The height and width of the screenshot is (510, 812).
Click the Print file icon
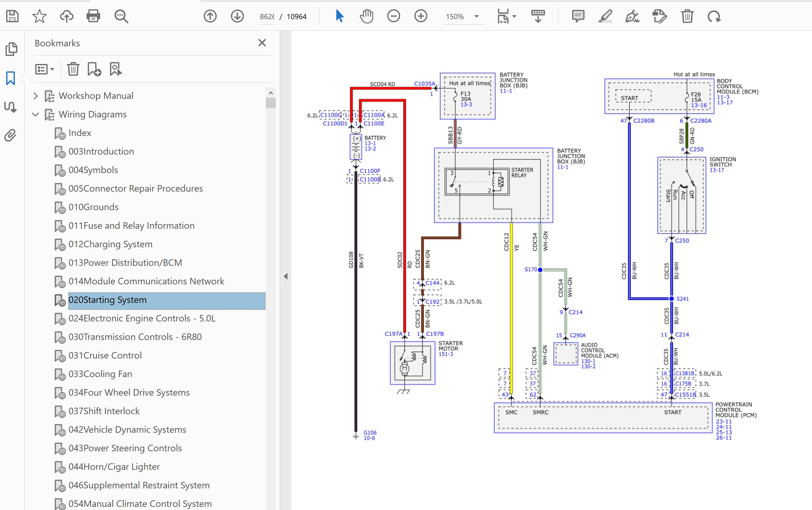[x=93, y=16]
